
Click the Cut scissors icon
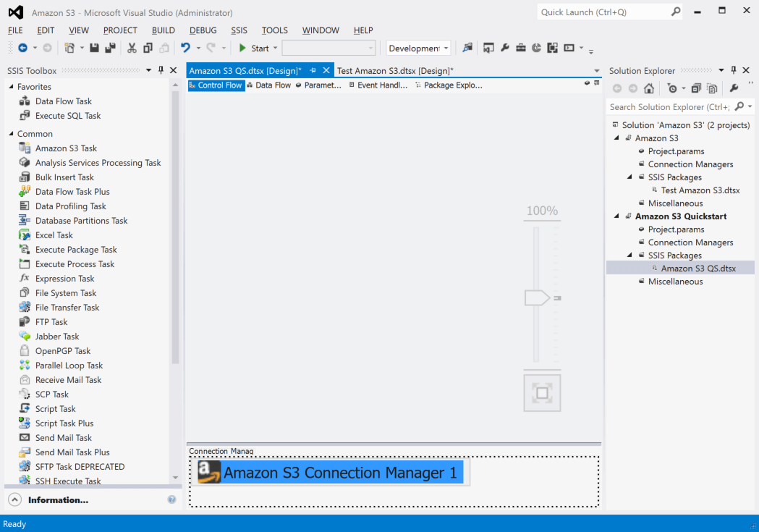click(x=132, y=48)
